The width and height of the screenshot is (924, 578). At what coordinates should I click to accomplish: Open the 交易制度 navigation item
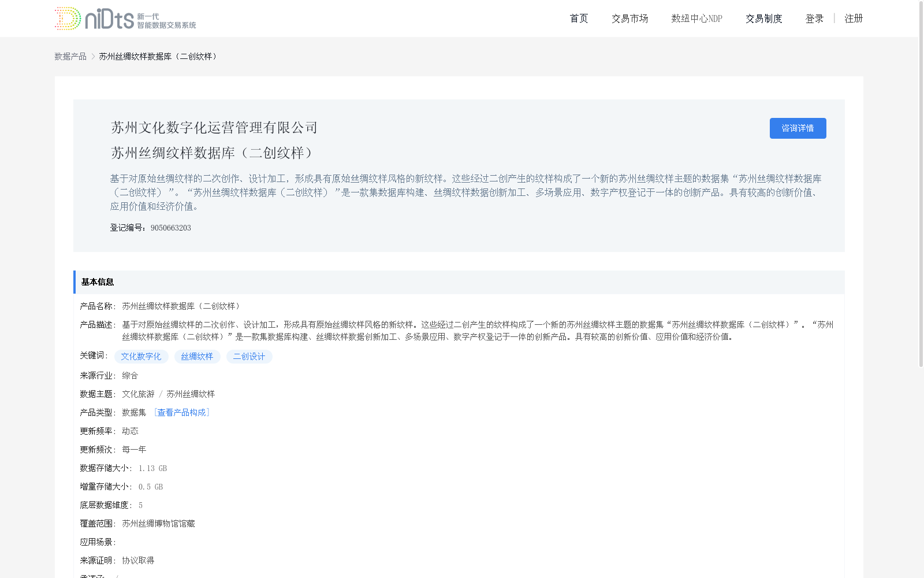point(763,18)
